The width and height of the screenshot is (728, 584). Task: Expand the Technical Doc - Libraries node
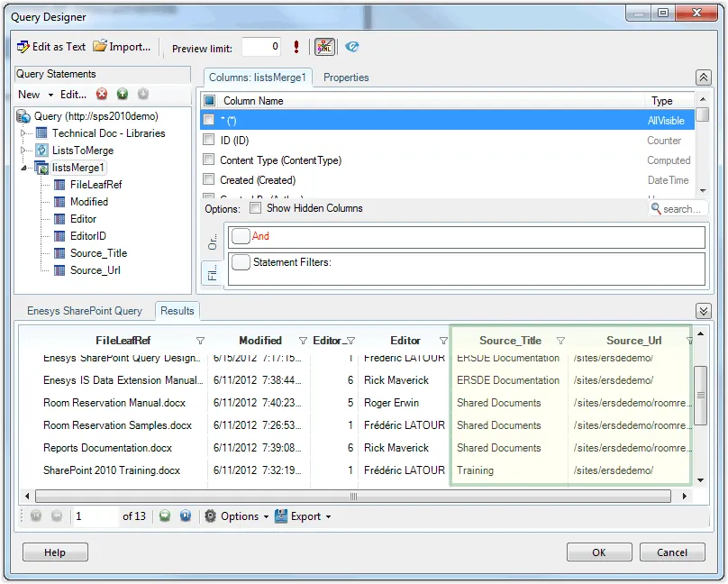tap(25, 133)
